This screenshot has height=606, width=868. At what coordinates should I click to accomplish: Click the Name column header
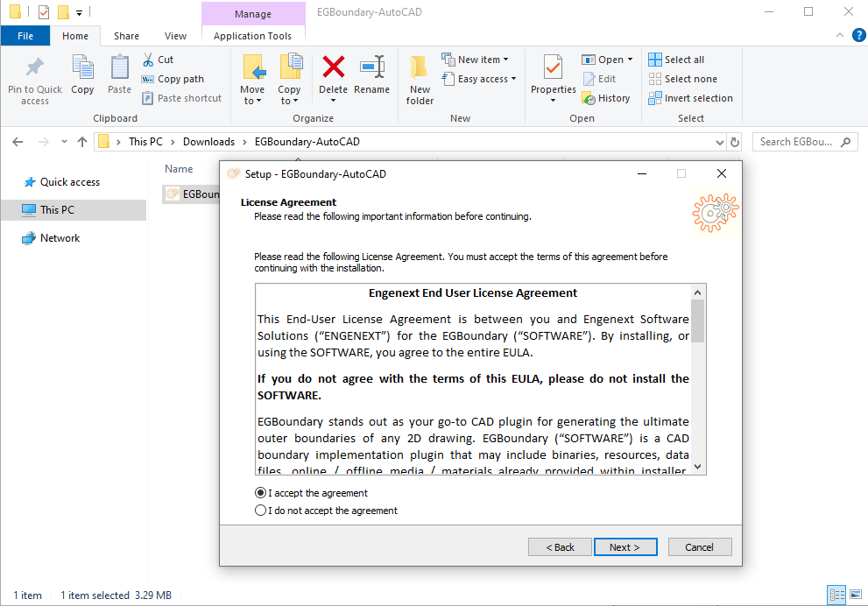[x=179, y=169]
